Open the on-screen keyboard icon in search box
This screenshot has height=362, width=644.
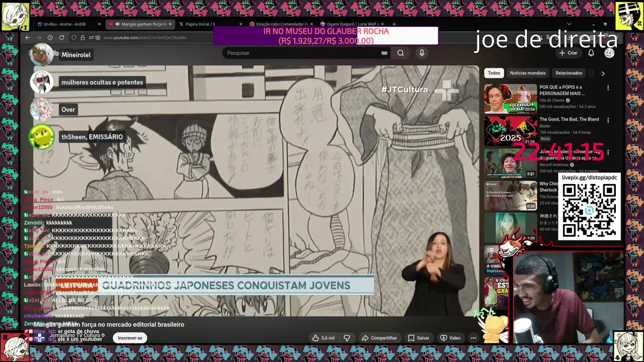point(384,53)
